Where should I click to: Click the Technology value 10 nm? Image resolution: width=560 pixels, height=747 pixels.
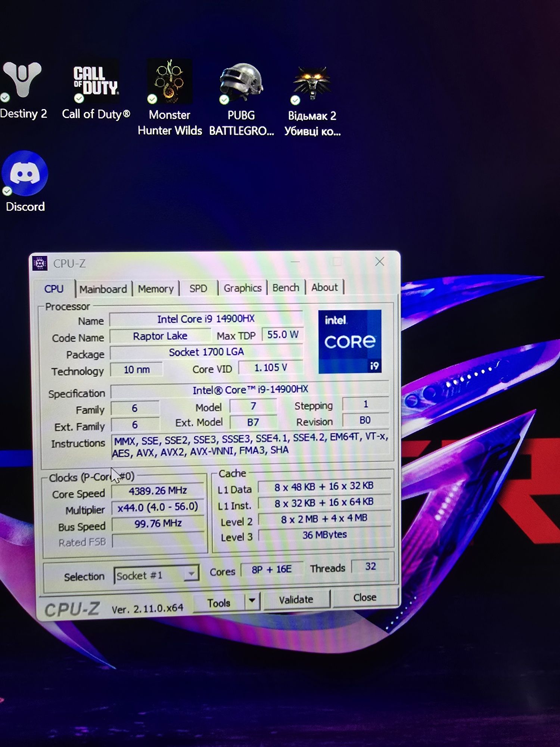pyautogui.click(x=137, y=369)
